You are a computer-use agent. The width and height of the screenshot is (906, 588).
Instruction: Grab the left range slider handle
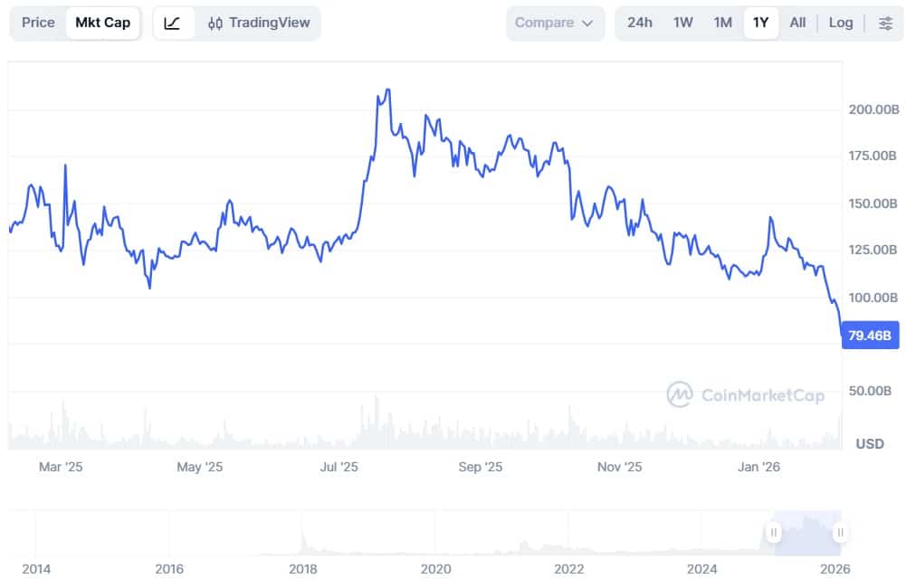pyautogui.click(x=774, y=533)
